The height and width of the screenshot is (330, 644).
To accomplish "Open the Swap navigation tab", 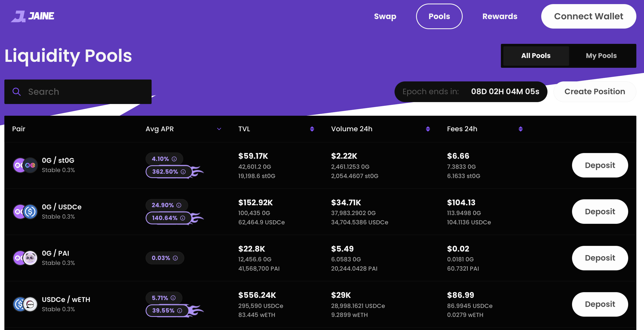I will click(x=385, y=16).
